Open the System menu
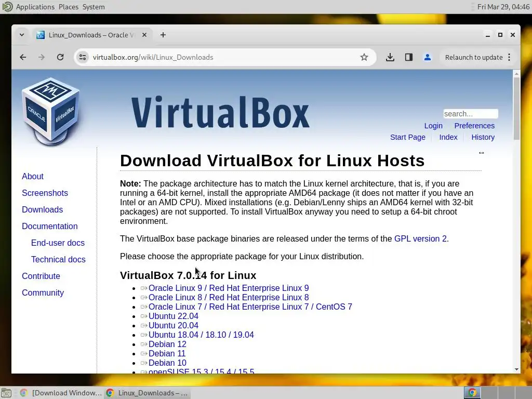Screen dimensions: 532x399 [x=94, y=7]
